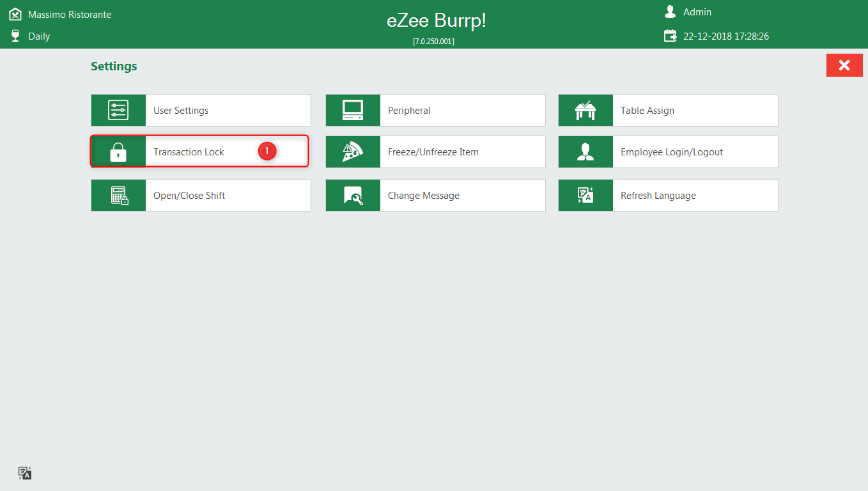
Task: Click the Table Assign table icon
Action: [585, 110]
